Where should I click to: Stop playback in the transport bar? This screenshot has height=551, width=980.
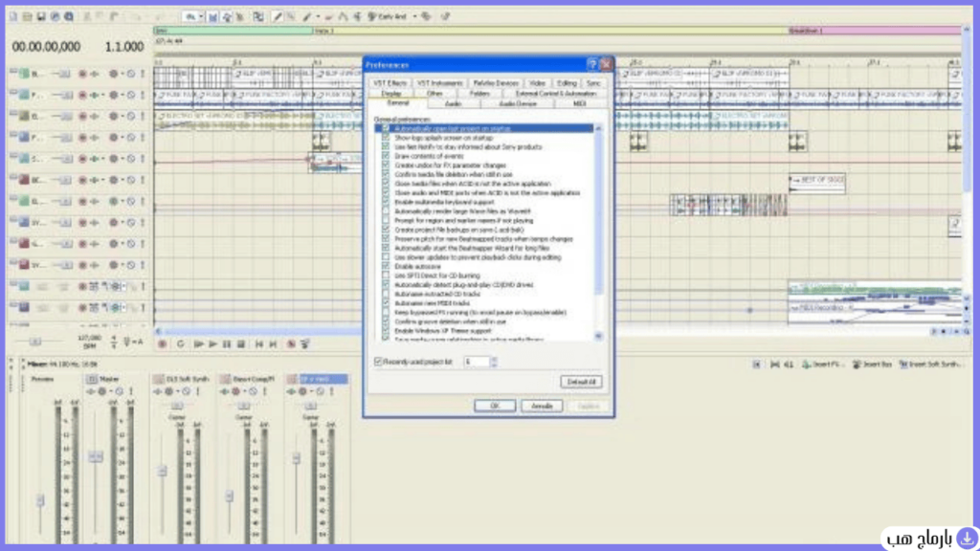coord(241,344)
